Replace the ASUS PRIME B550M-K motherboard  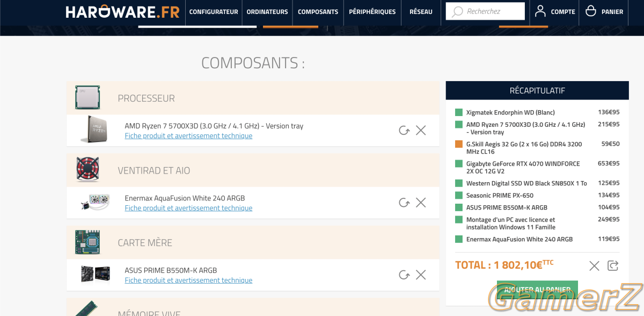(404, 275)
